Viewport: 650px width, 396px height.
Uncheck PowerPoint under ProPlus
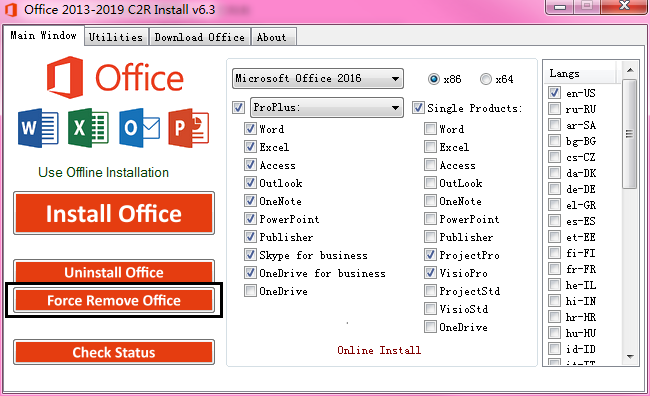pyautogui.click(x=250, y=219)
